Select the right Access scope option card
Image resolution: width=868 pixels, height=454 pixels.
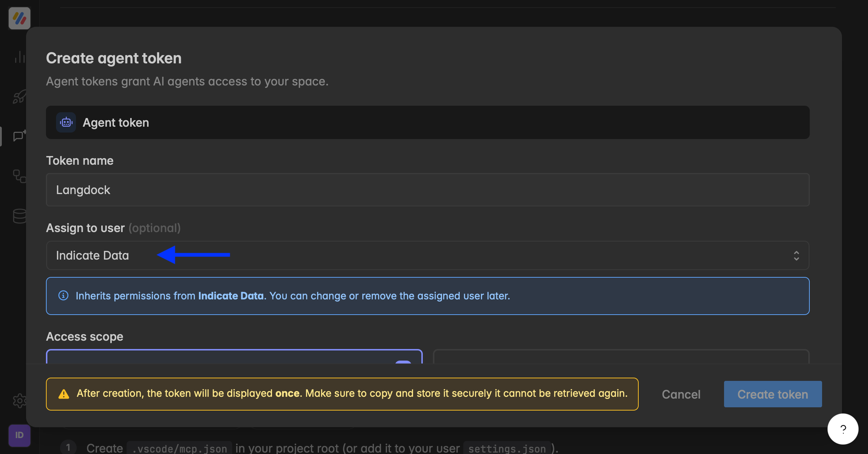(621, 357)
